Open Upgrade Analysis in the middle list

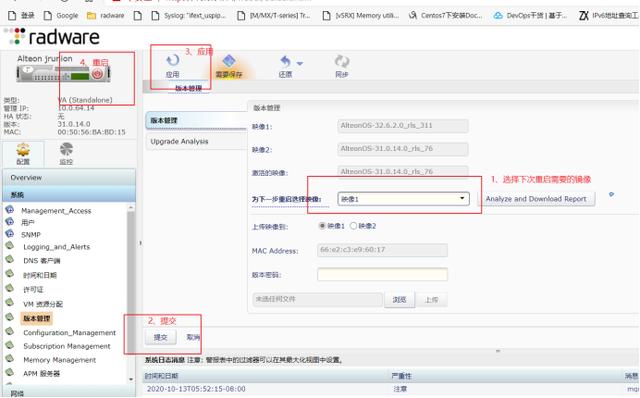click(x=196, y=142)
